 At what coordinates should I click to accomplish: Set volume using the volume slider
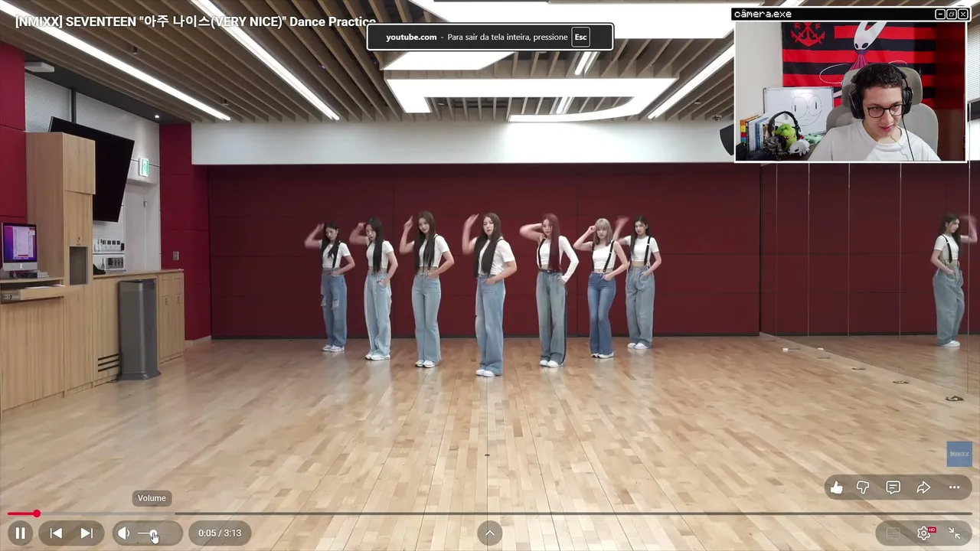[155, 533]
